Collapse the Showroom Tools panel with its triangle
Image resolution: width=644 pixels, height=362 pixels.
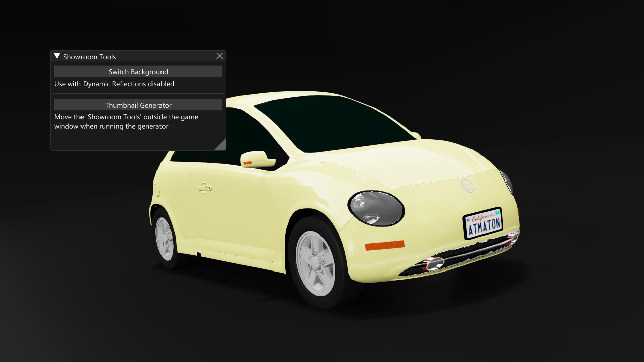click(x=57, y=56)
